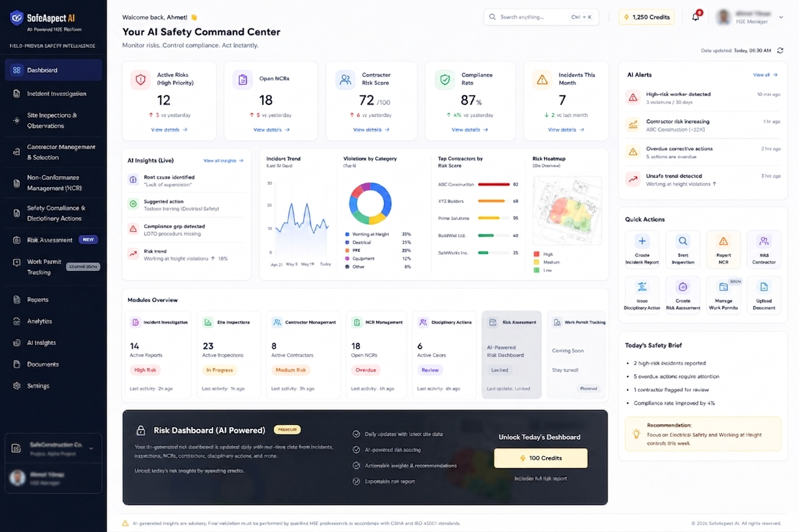Click the Create Incident Report plus icon

(x=642, y=241)
